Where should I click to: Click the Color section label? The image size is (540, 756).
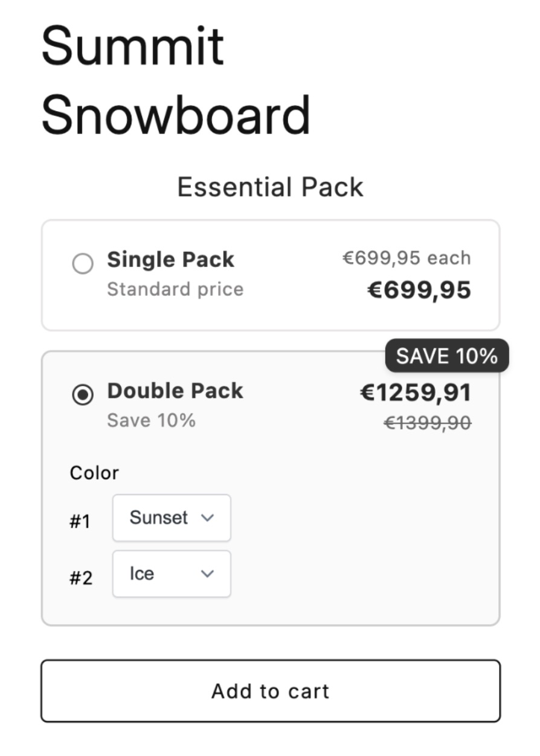[94, 472]
